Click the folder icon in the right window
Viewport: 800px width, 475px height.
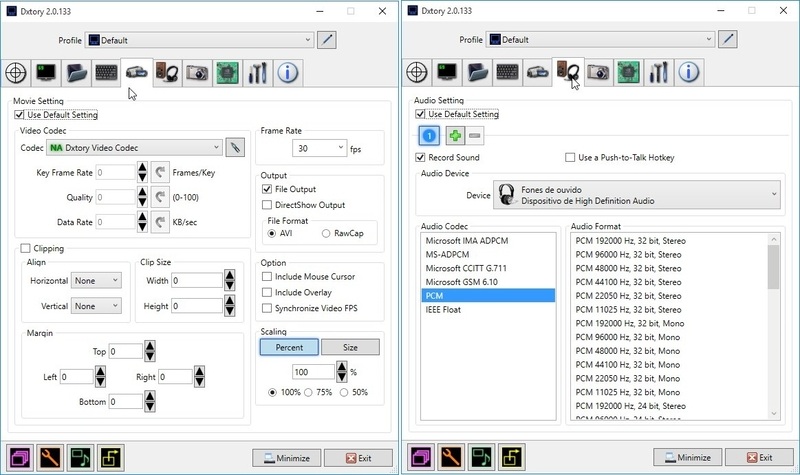[x=479, y=73]
